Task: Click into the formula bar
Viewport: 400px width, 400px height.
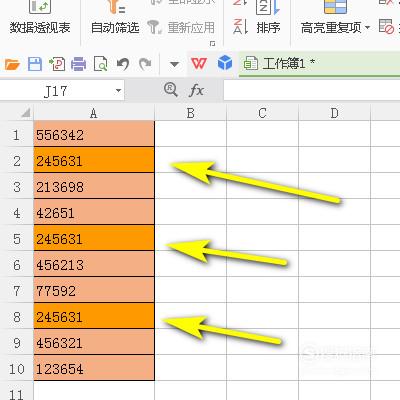Action: (x=312, y=90)
